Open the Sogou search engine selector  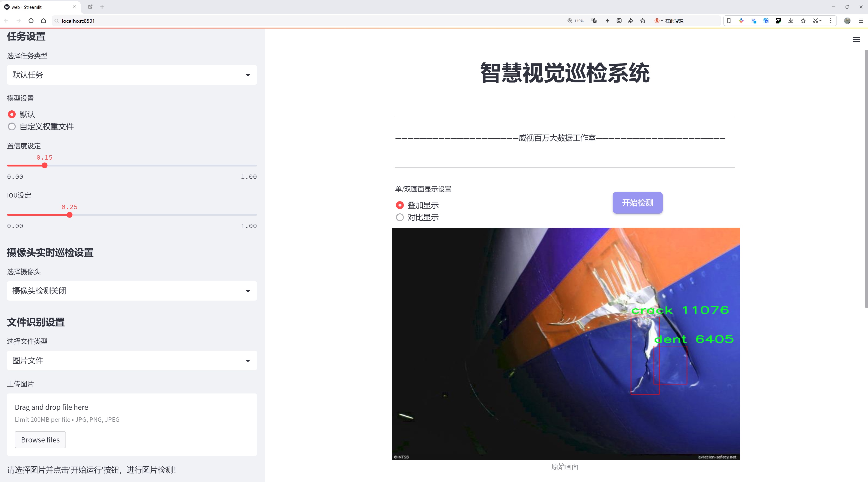(658, 20)
